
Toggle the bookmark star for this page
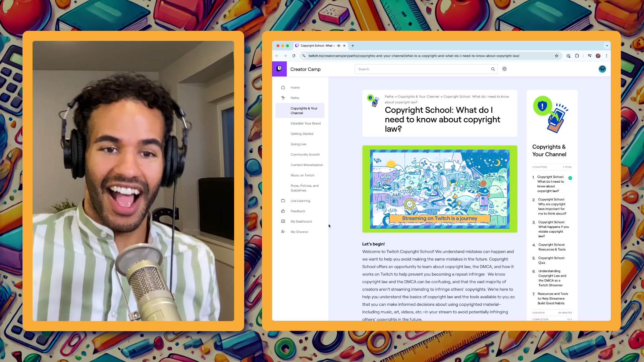point(556,56)
